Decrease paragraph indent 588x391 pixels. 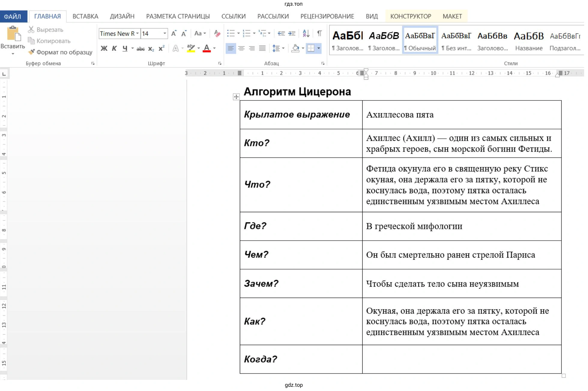click(x=281, y=33)
